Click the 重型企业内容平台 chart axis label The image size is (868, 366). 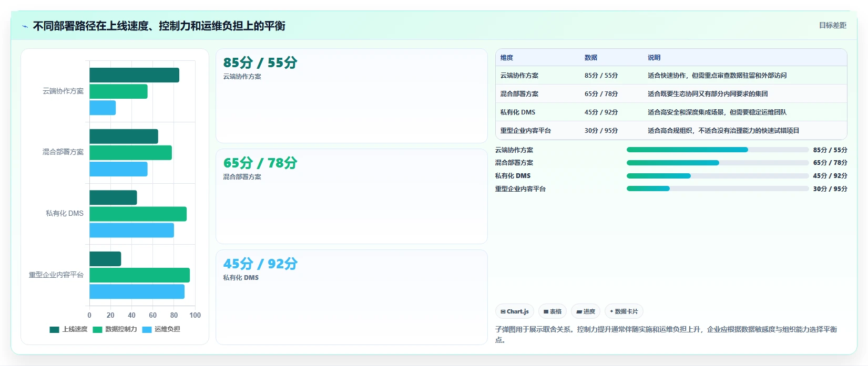click(x=56, y=275)
